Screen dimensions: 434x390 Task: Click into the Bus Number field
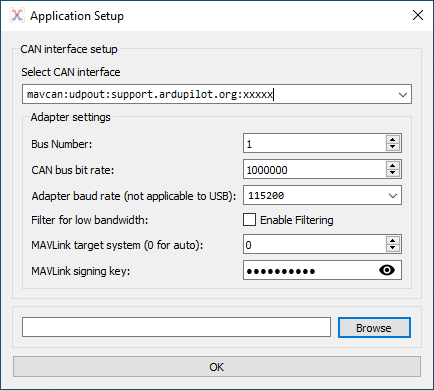tap(315, 144)
